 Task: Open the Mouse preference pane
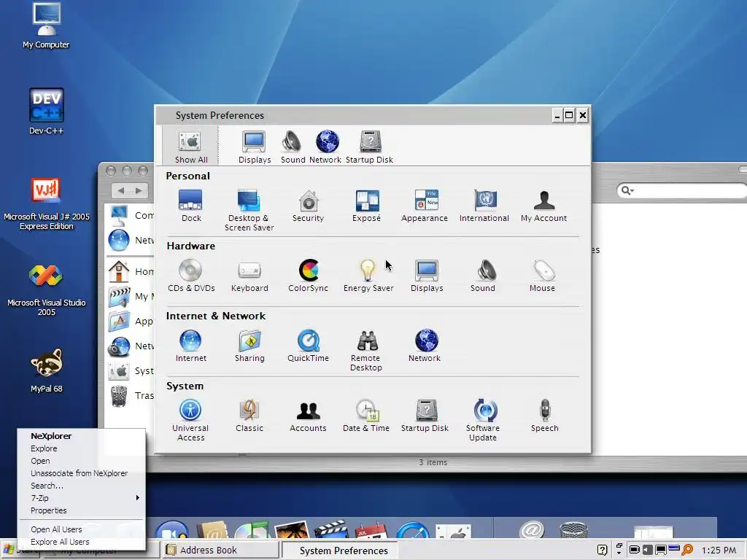542,275
